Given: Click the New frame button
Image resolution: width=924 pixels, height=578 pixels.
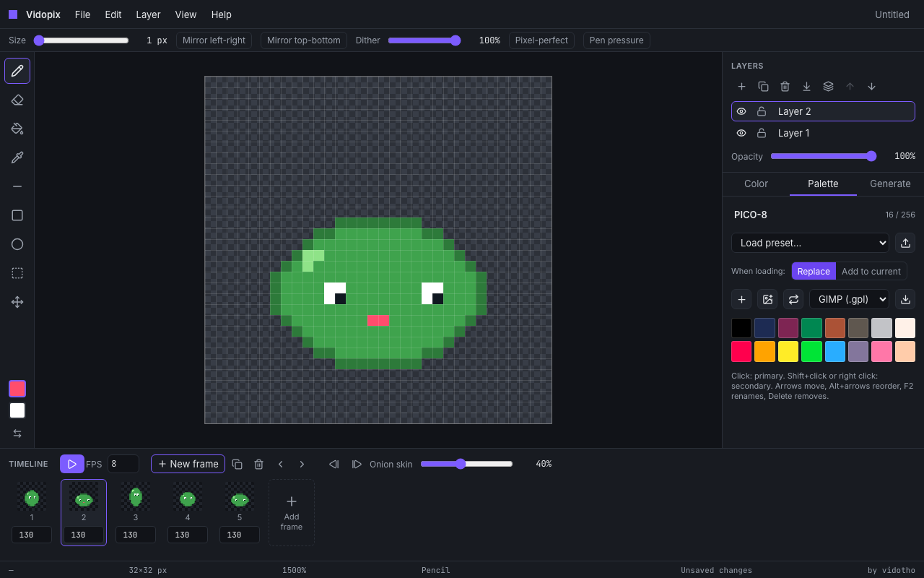Looking at the screenshot, I should [x=188, y=464].
